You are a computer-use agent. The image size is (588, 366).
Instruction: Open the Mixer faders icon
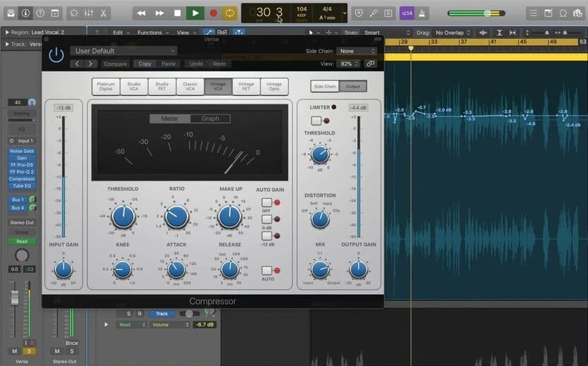[89, 13]
